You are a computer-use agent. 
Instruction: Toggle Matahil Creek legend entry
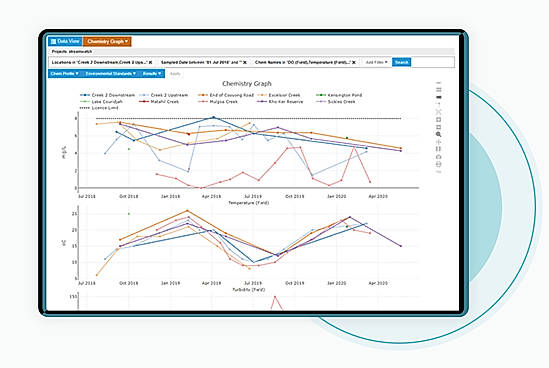click(x=159, y=102)
